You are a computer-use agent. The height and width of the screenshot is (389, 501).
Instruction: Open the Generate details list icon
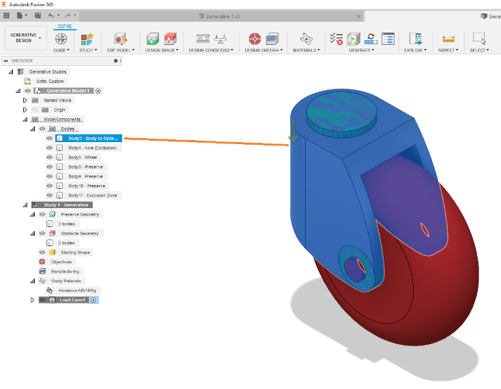(x=388, y=39)
